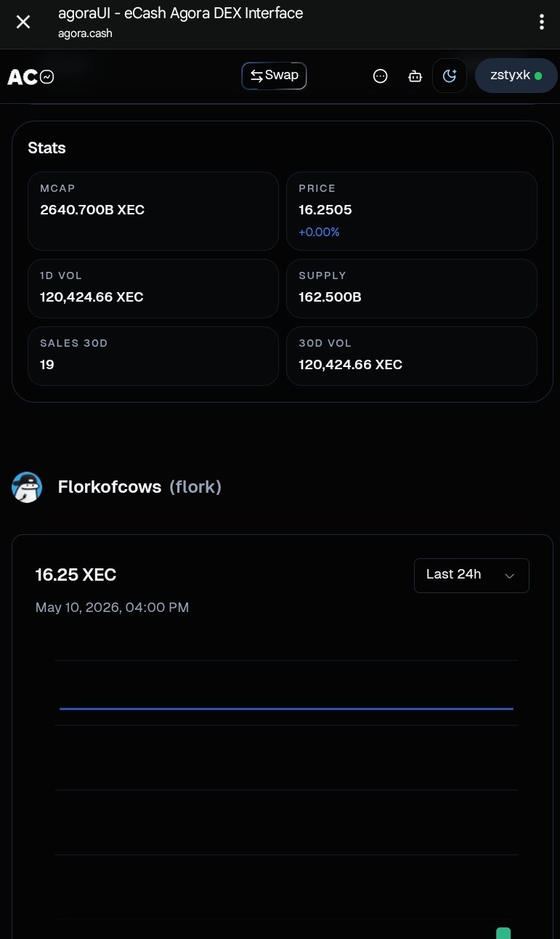Viewport: 560px width, 939px height.
Task: Open the zstyxk wallet account button
Action: point(516,76)
